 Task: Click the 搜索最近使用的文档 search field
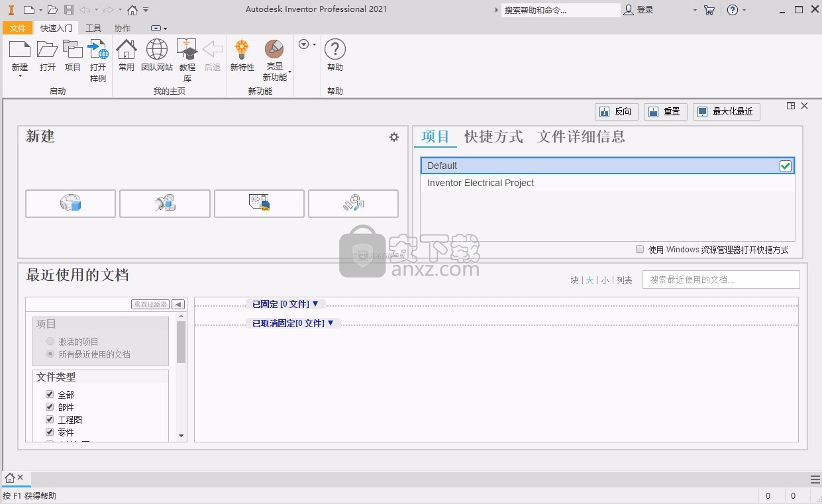pos(721,279)
